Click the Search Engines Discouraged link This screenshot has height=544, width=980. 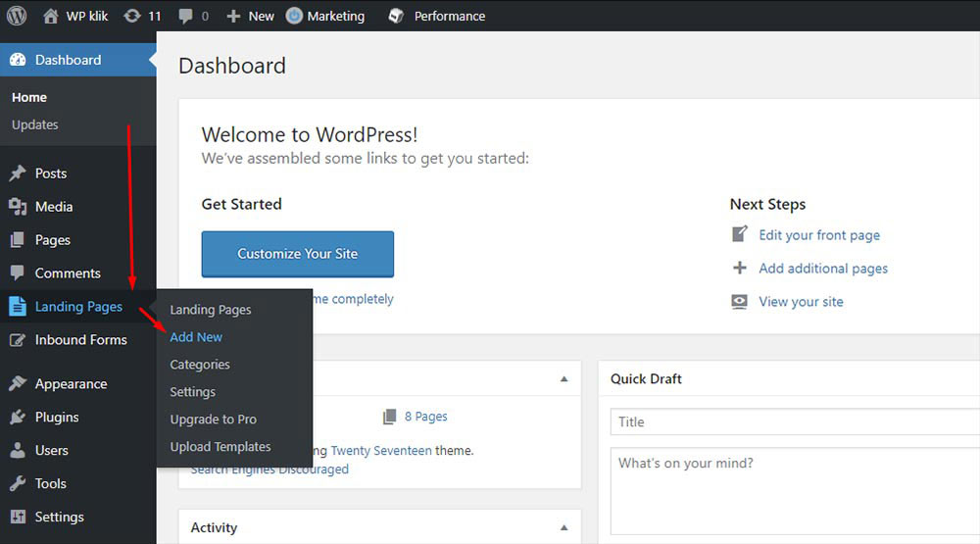pyautogui.click(x=269, y=470)
